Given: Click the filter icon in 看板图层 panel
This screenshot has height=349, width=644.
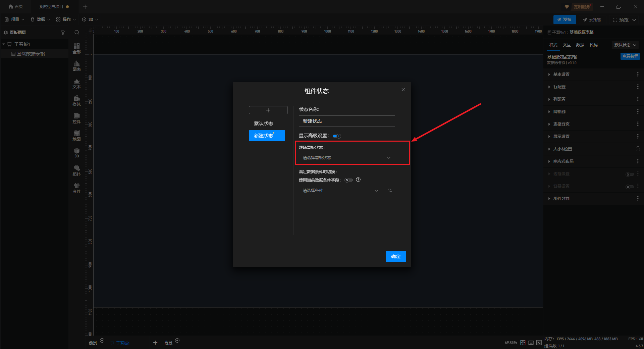Looking at the screenshot, I should [x=63, y=33].
